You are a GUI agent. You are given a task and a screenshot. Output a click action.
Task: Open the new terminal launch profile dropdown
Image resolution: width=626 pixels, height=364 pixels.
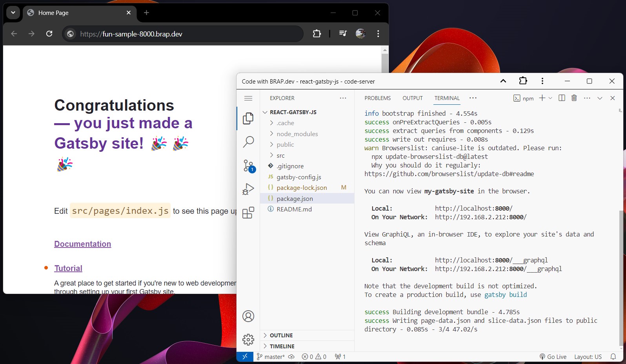point(550,98)
